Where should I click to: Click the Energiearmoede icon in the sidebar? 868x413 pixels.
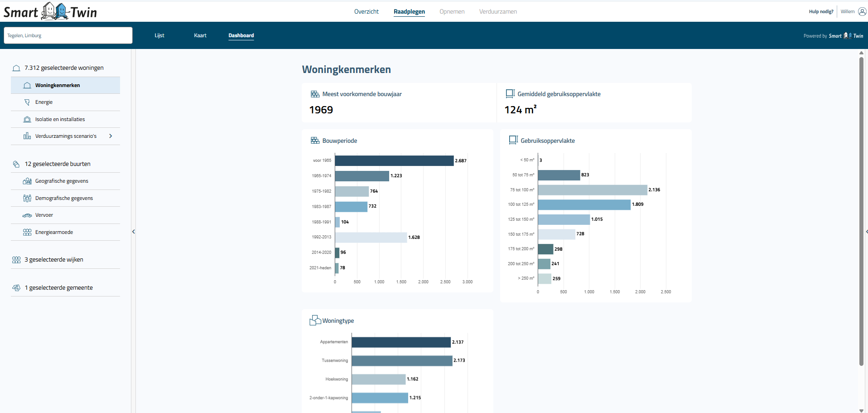pyautogui.click(x=27, y=232)
